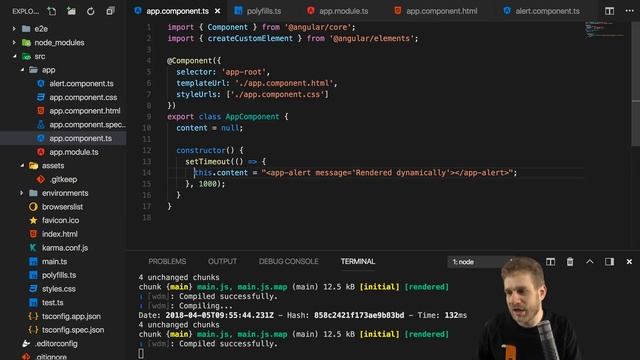Viewport: 640px width, 360px height.
Task: Click the Karma icon beside karma.conf.js
Action: coord(33,248)
